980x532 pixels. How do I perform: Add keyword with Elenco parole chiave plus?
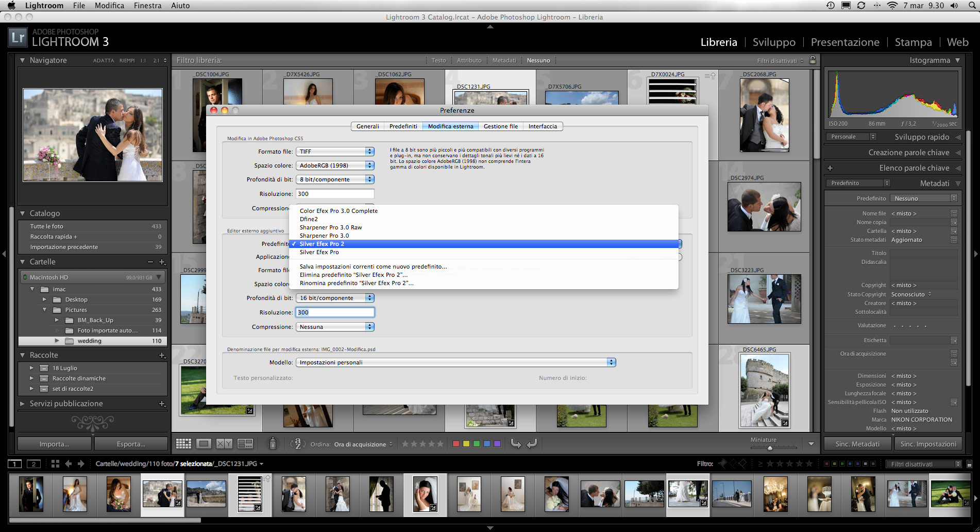click(x=830, y=168)
